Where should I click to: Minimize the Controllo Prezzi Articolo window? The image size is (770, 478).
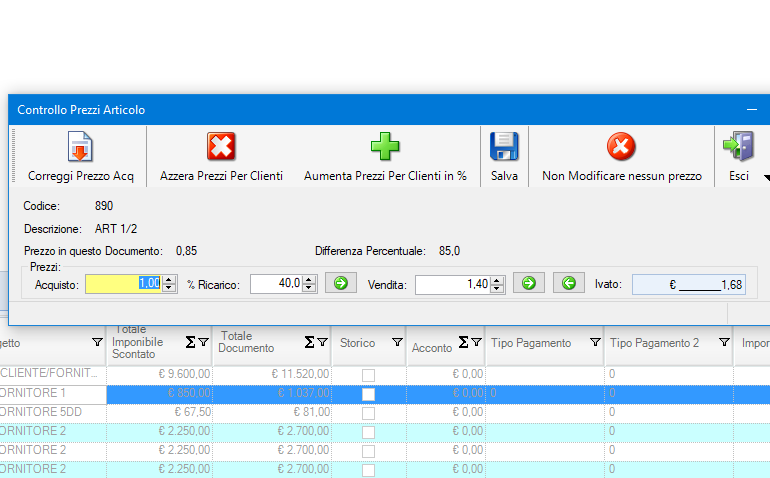751,109
